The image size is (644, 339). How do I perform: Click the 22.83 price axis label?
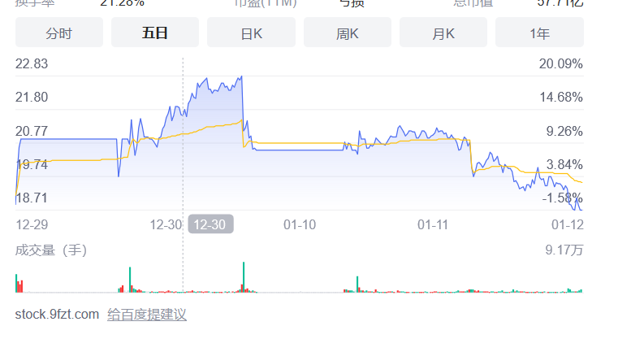32,63
